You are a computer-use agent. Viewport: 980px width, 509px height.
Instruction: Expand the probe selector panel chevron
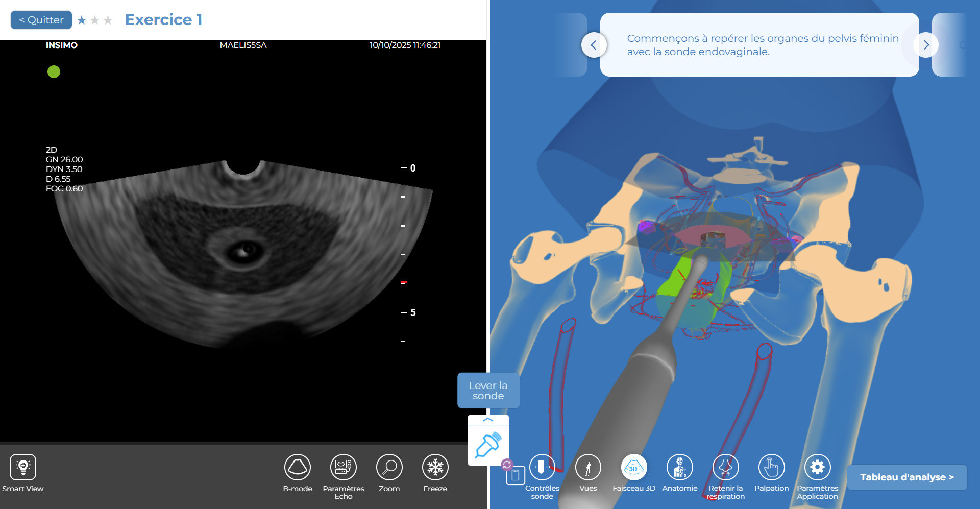point(488,420)
